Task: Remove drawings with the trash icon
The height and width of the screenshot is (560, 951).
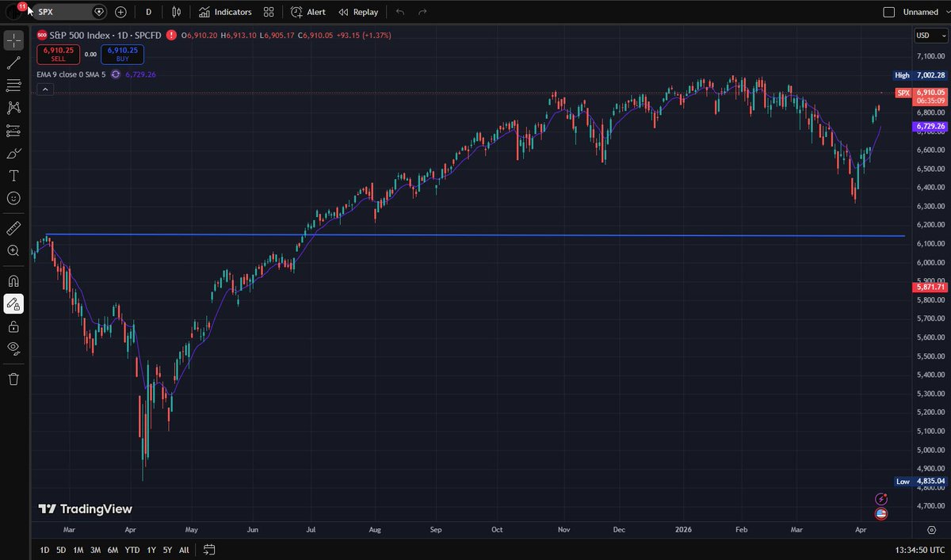Action: tap(13, 379)
